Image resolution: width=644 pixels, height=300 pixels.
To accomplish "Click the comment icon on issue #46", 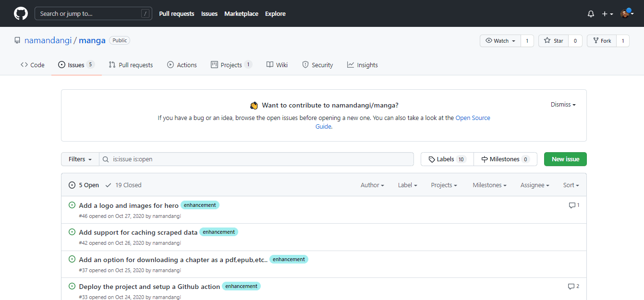I will 572,205.
